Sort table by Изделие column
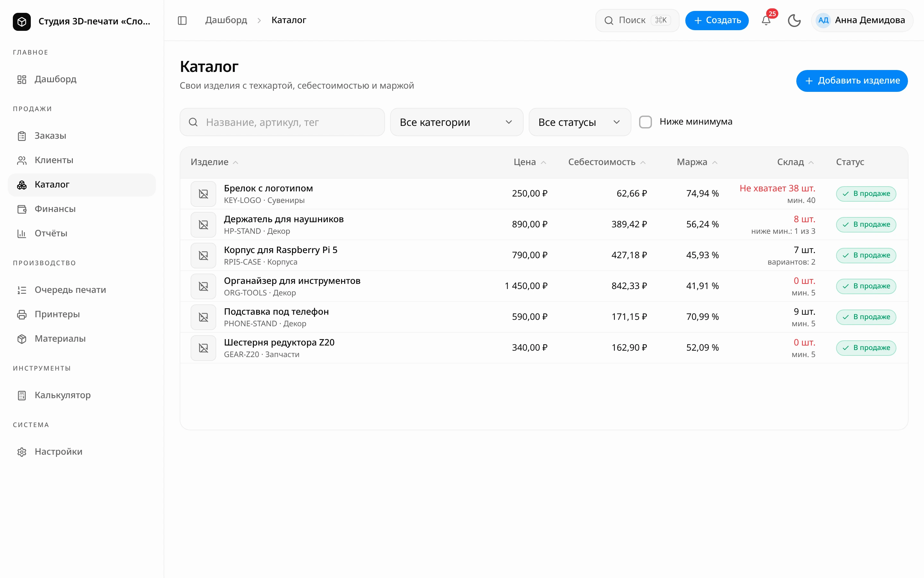 [214, 162]
